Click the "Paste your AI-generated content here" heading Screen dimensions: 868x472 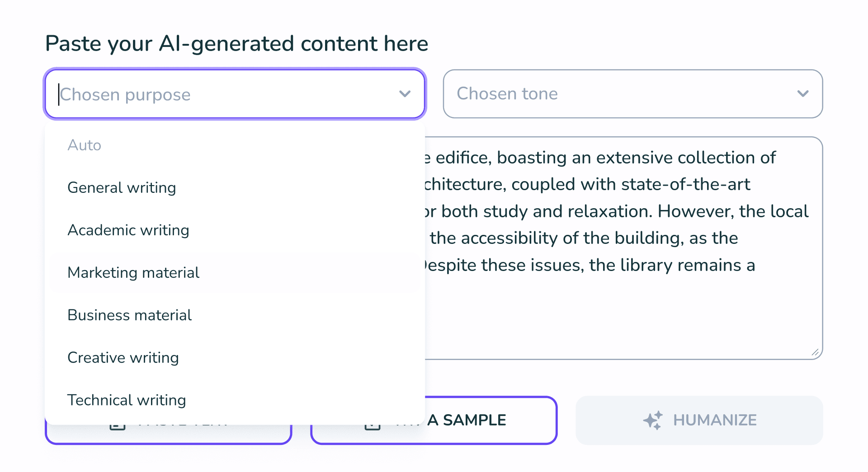coord(236,44)
